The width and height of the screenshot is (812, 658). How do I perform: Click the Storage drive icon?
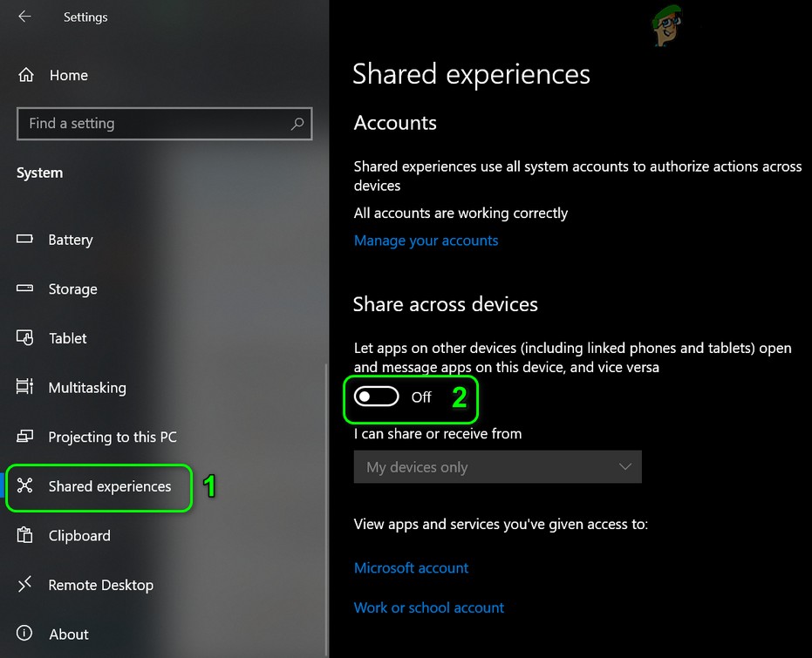pos(25,288)
